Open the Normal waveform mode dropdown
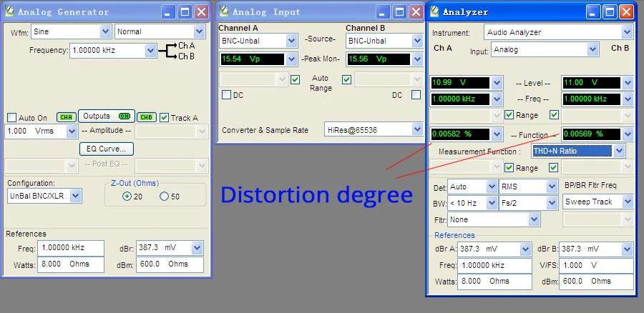This screenshot has height=313, width=644. click(200, 31)
